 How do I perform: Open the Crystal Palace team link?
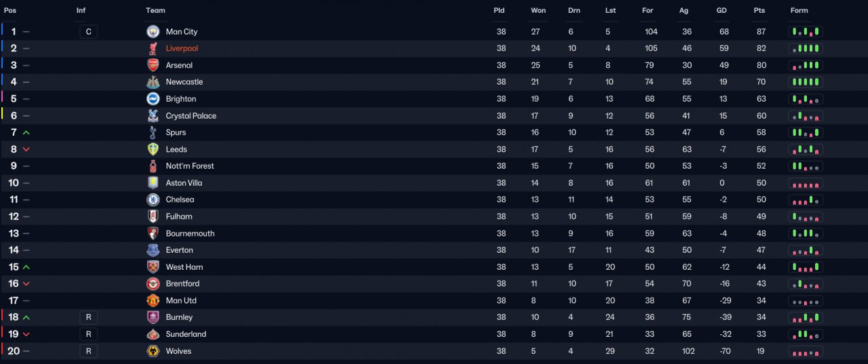click(x=191, y=116)
